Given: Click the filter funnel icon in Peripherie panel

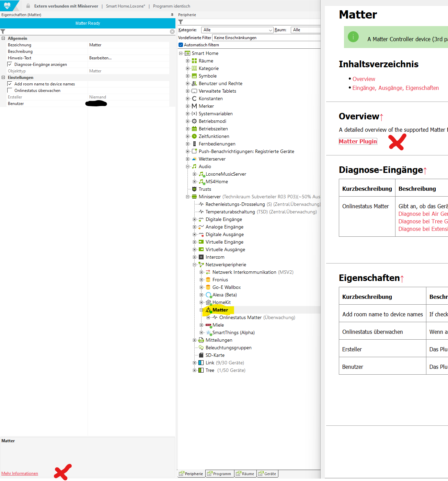Looking at the screenshot, I should click(x=181, y=22).
